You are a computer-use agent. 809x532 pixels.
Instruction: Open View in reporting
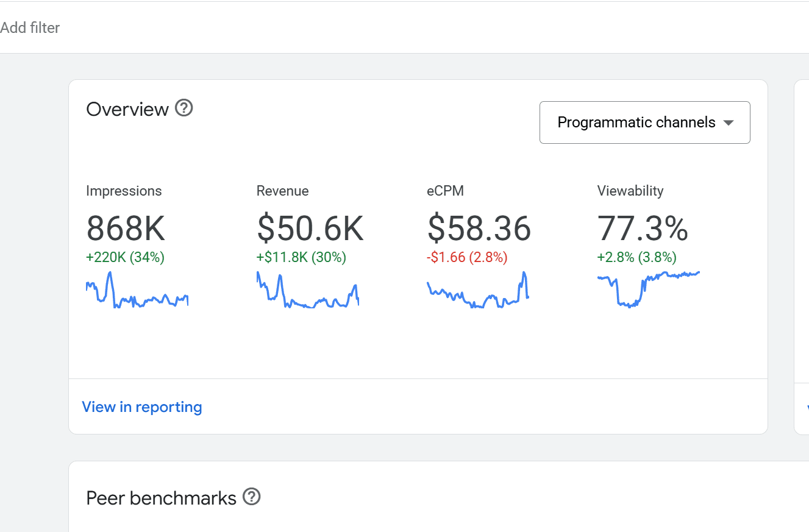(x=141, y=406)
